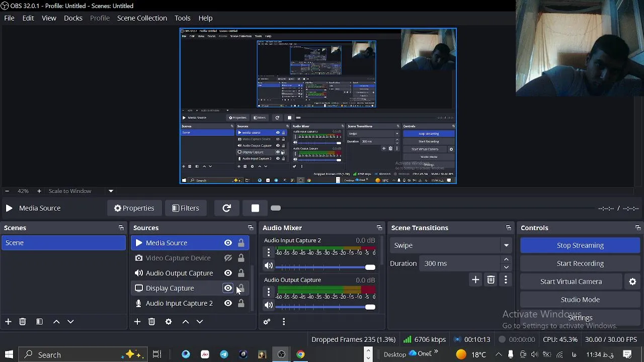Add a new source with plus icon

[137, 322]
